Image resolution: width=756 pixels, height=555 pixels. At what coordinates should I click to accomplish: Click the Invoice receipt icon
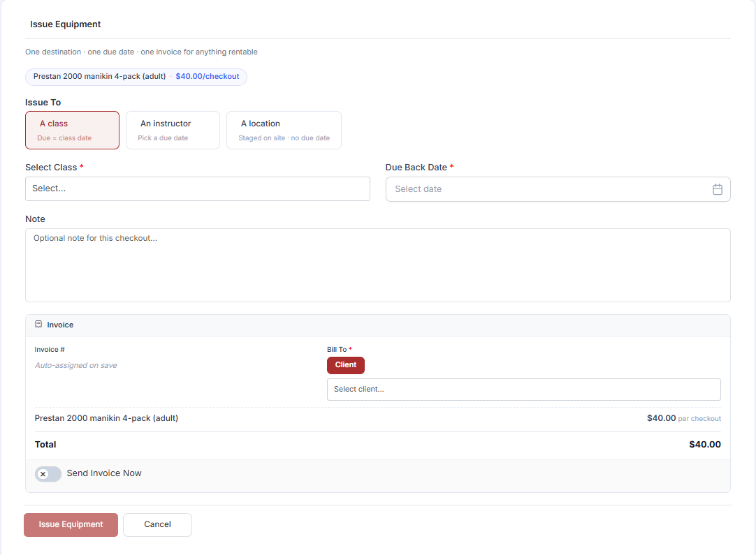click(x=38, y=324)
